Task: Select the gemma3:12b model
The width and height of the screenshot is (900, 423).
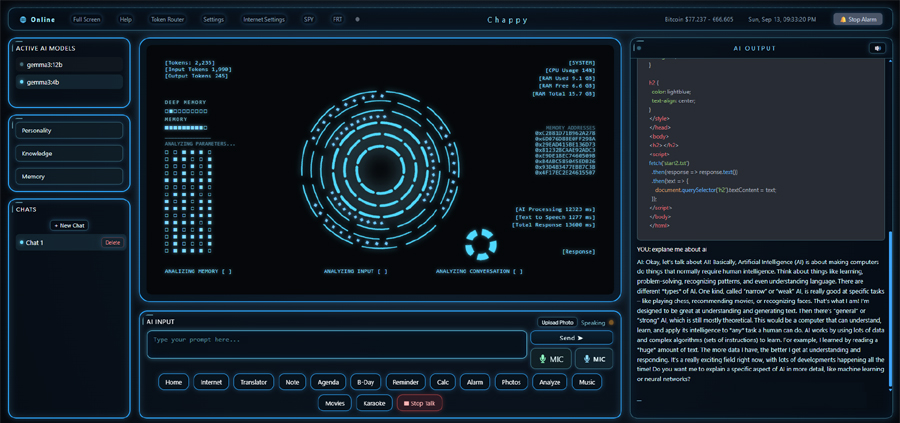Action: 69,64
